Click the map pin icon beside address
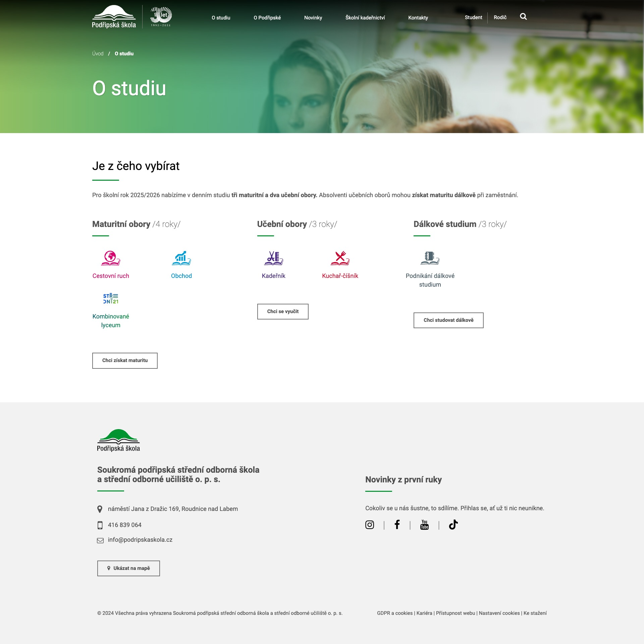The image size is (644, 644). pos(100,509)
